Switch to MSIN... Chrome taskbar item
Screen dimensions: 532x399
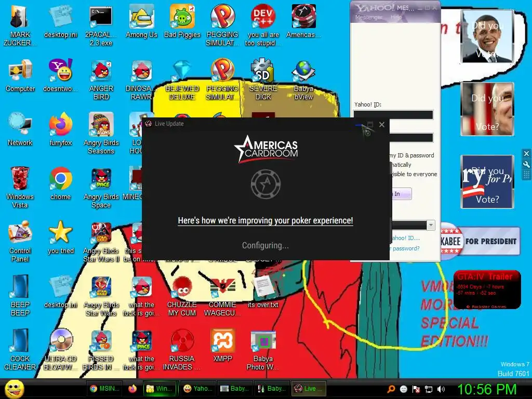(x=104, y=389)
